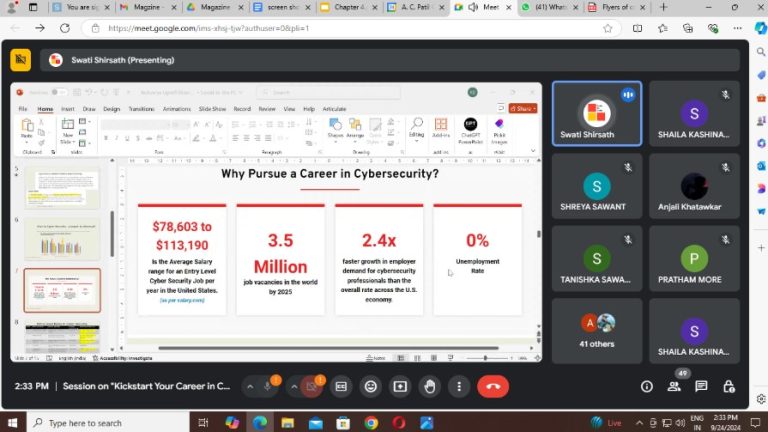Open more options three-dot menu
This screenshot has width=768, height=432.
click(458, 386)
